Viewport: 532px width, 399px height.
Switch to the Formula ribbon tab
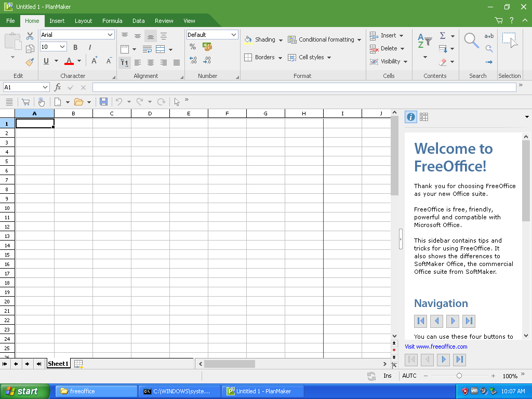(112, 21)
